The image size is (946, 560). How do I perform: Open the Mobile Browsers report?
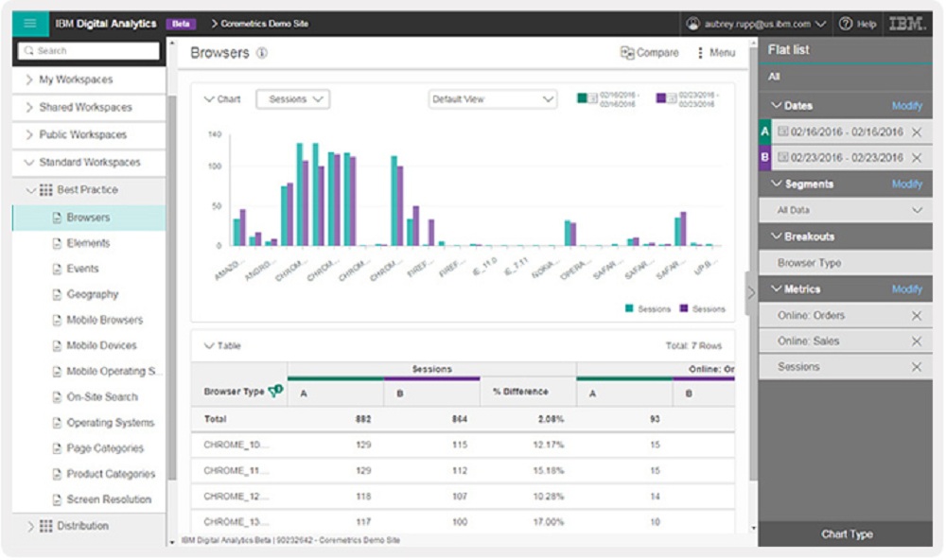[105, 320]
